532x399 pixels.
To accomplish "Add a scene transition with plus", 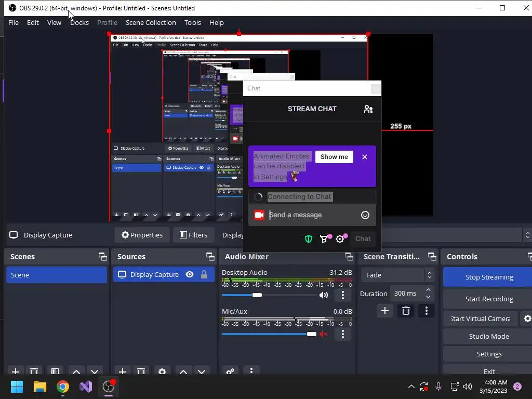I will click(x=385, y=311).
